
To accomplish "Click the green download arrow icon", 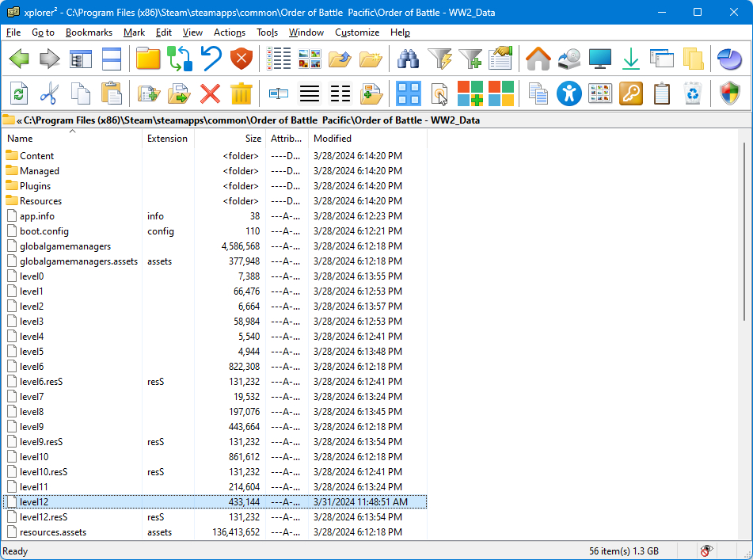I will click(x=630, y=59).
